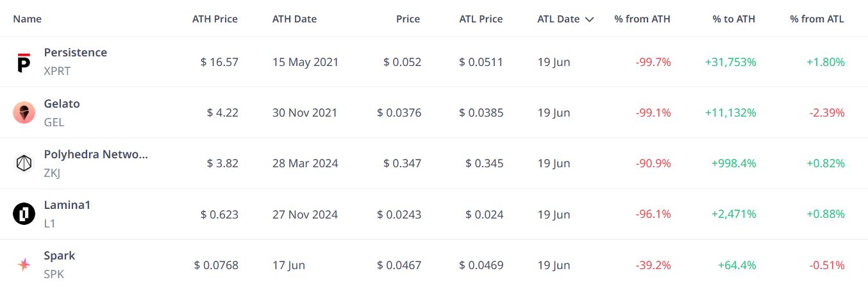This screenshot has height=289, width=868.
Task: Open the Spark coin name link
Action: (x=59, y=256)
